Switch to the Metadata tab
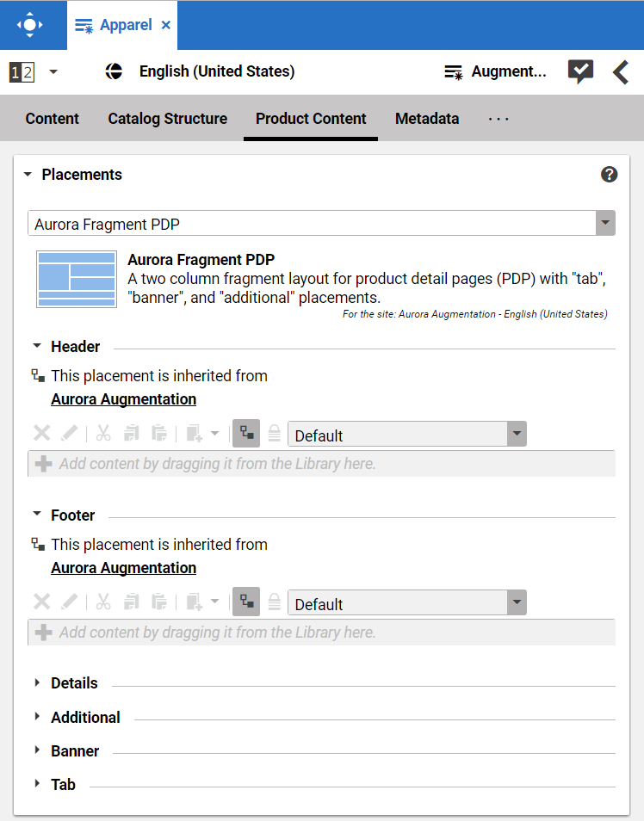Image resolution: width=644 pixels, height=821 pixels. (427, 119)
